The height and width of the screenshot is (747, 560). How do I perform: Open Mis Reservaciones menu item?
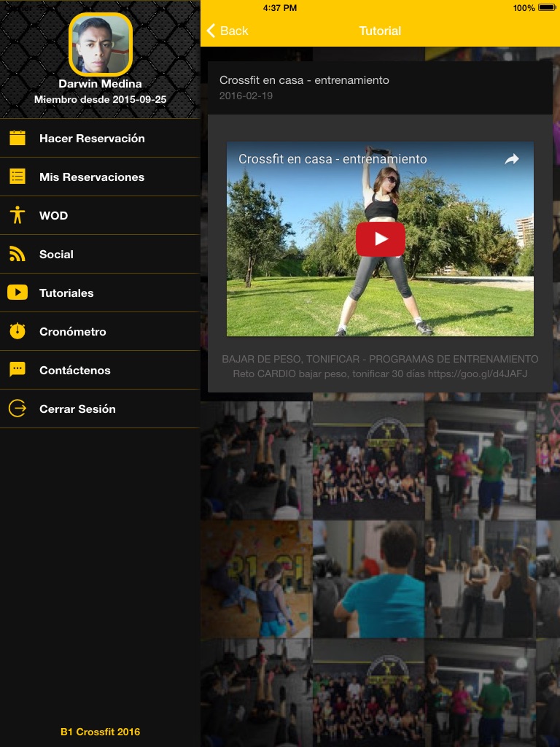(x=100, y=177)
